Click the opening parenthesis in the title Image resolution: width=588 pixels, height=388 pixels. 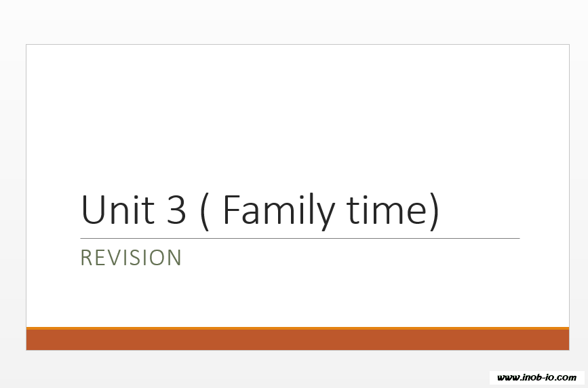point(205,211)
